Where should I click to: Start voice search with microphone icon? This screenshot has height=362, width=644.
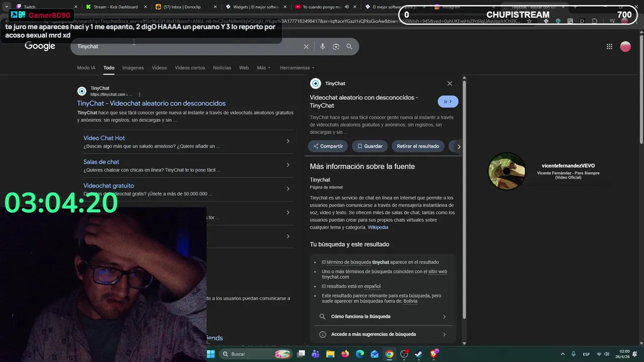pyautogui.click(x=323, y=46)
